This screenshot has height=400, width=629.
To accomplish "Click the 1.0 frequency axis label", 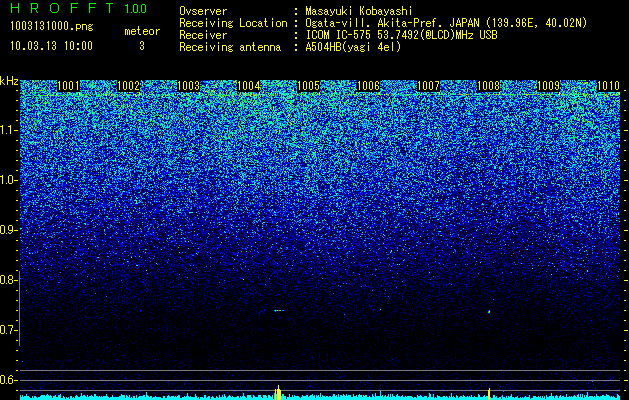I will (9, 180).
